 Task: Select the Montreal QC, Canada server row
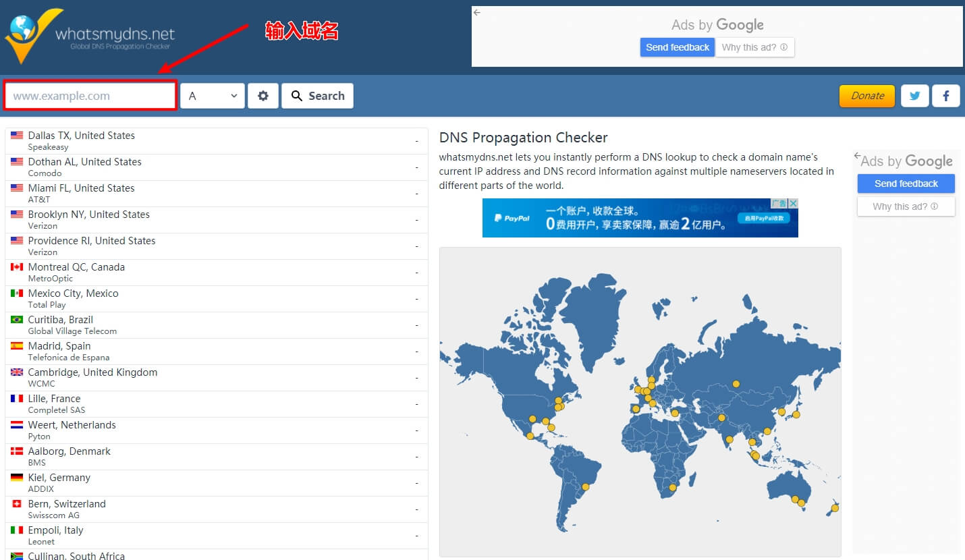[x=216, y=273]
